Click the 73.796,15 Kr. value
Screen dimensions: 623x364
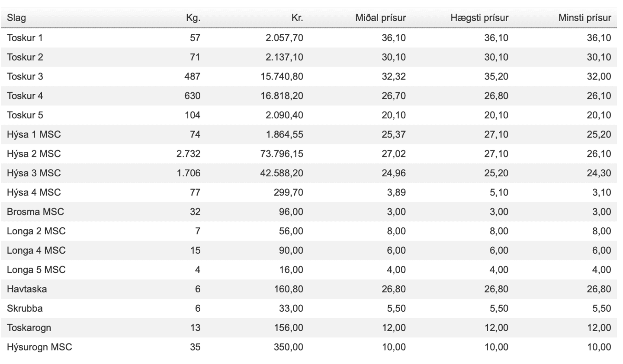click(282, 154)
